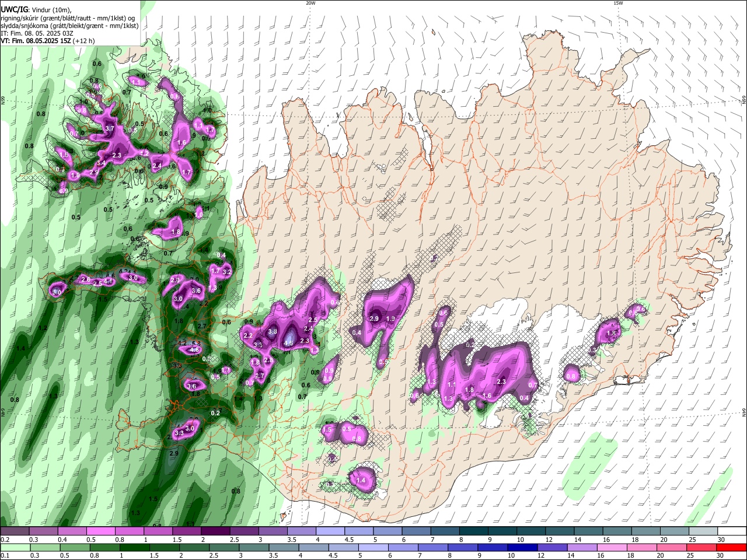Click the 64N latitude label on right edge
This screenshot has width=747, height=560.
744,412
